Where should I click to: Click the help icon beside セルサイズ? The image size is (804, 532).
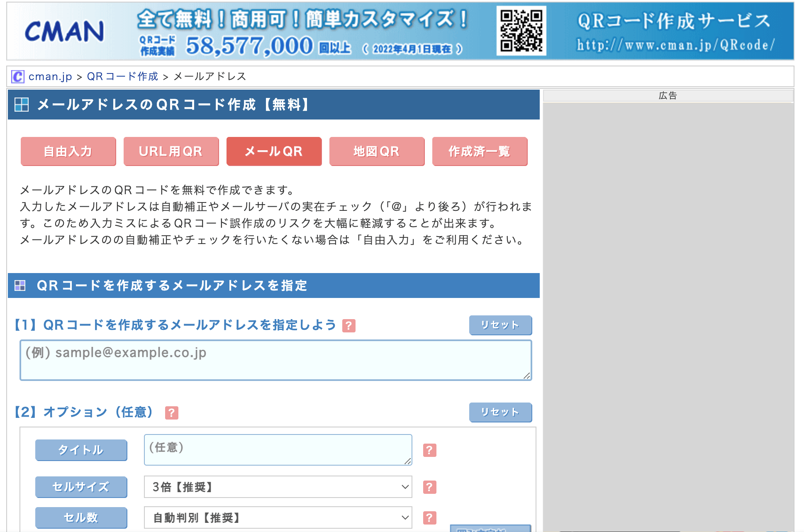point(430,487)
